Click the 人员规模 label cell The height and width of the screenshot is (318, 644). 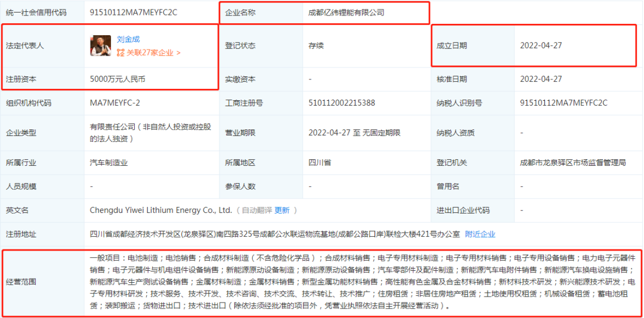[x=44, y=187]
